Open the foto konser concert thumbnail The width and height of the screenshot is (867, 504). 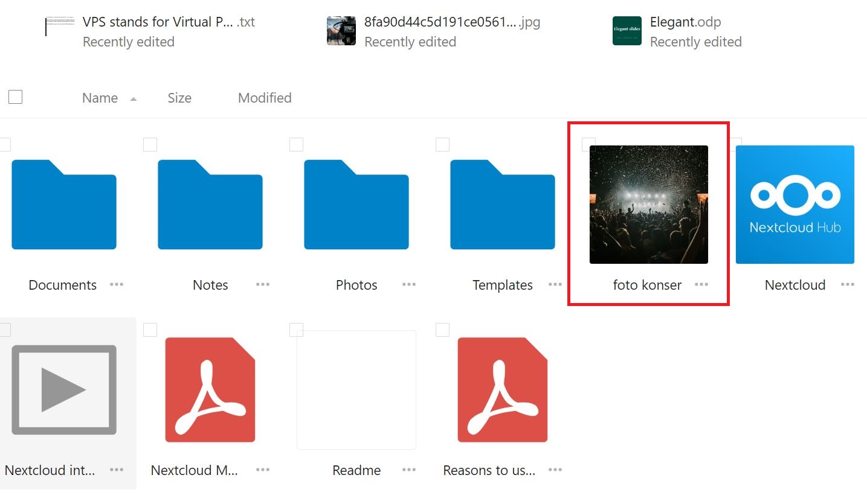(648, 205)
